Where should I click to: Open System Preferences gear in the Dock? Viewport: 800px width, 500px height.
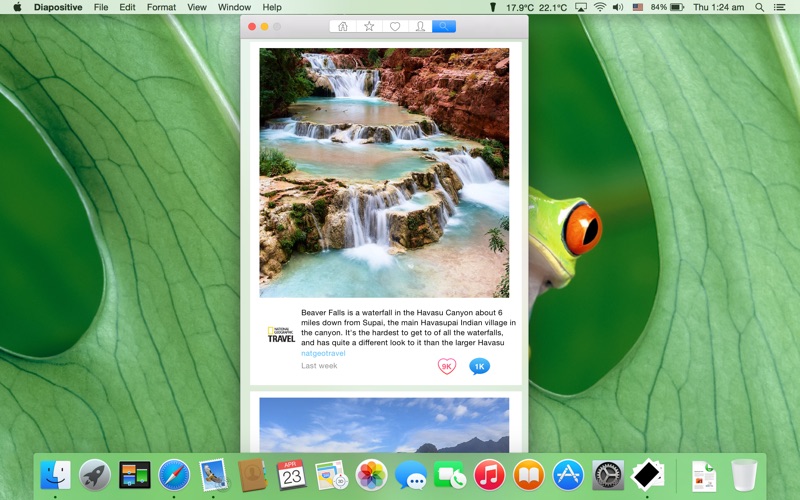[608, 475]
